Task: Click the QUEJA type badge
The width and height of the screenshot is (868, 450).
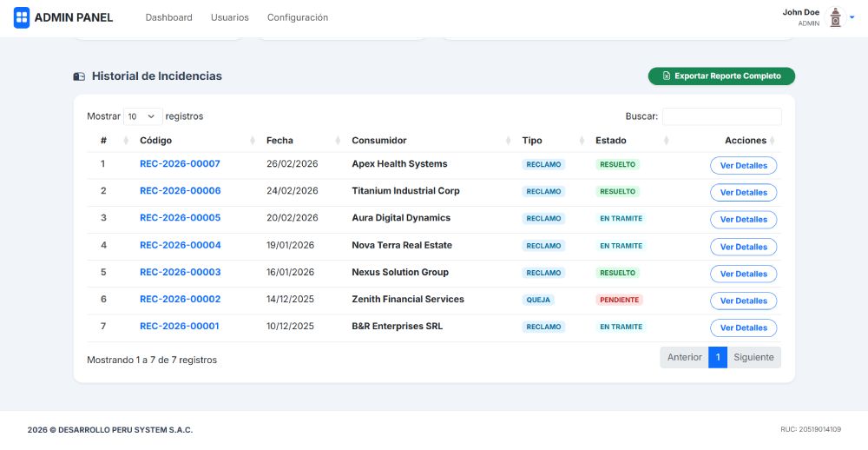Action: 538,300
